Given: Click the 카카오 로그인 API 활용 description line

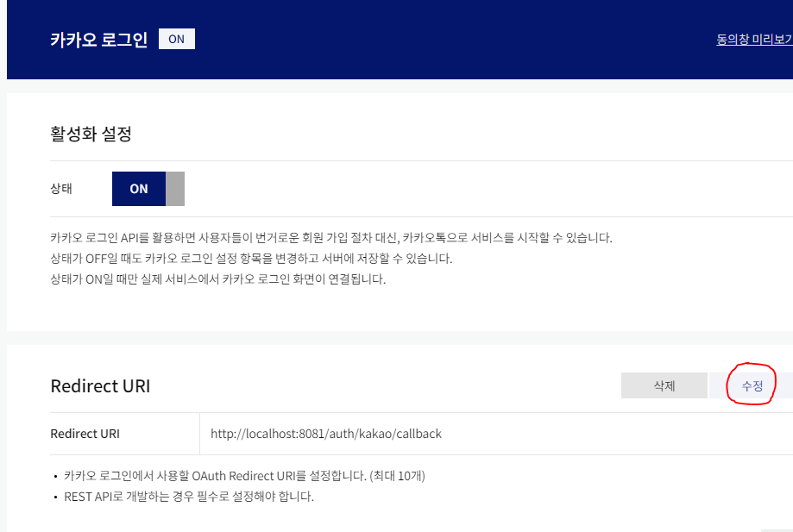Looking at the screenshot, I should pos(331,237).
